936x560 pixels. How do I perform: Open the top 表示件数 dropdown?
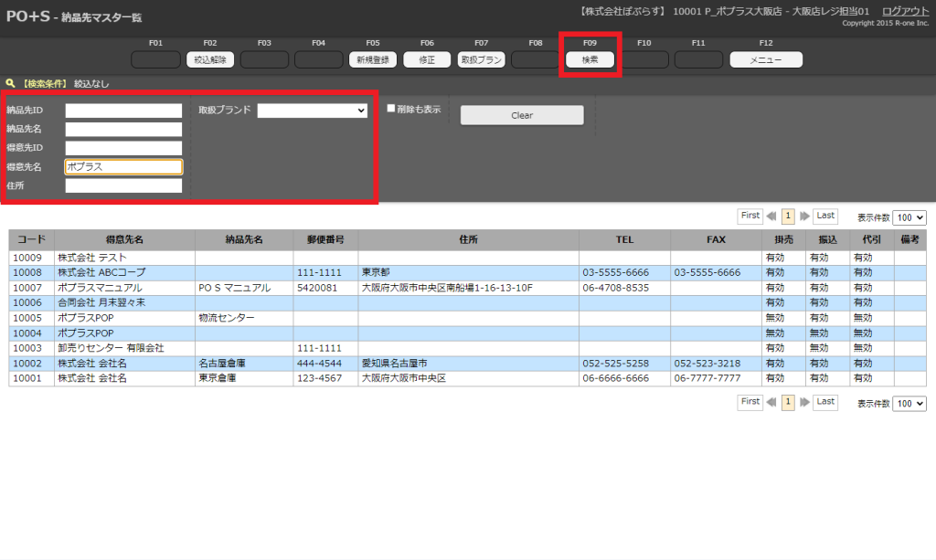coord(909,217)
